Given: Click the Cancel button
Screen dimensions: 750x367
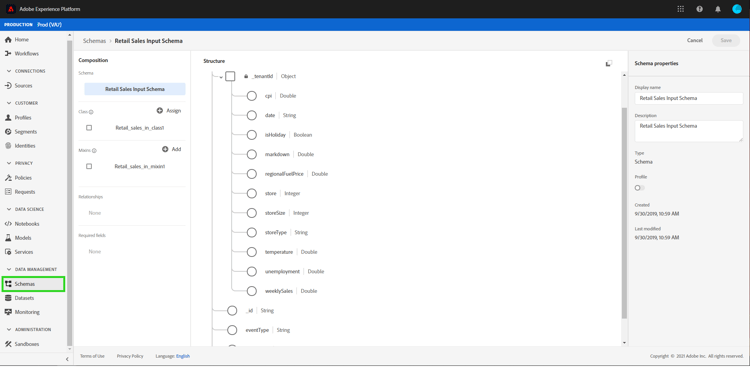Looking at the screenshot, I should [695, 41].
